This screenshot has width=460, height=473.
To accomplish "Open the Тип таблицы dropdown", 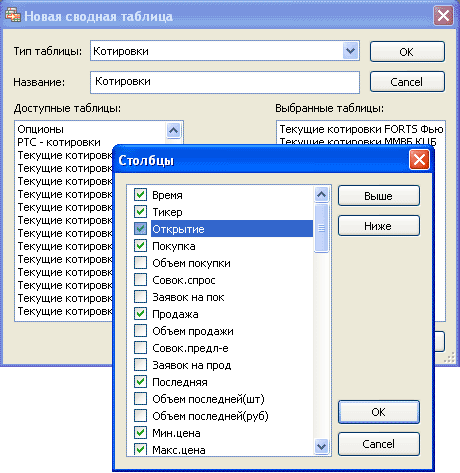I will coord(351,51).
